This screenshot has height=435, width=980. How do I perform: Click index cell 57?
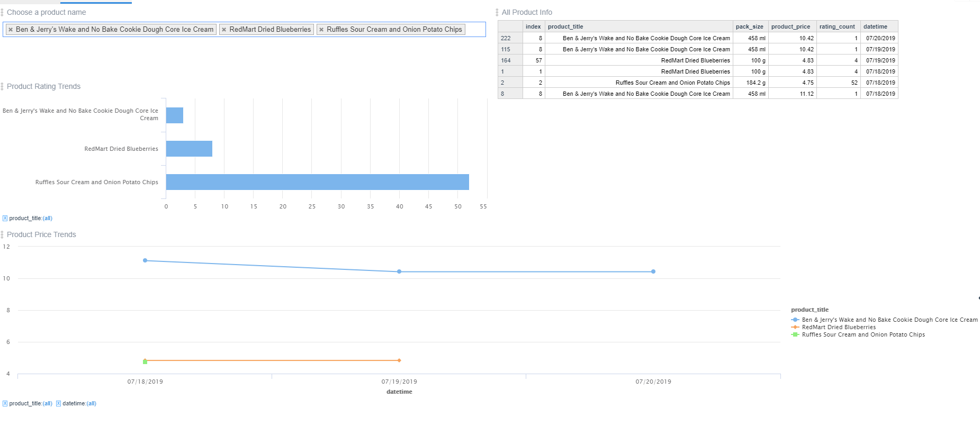pyautogui.click(x=534, y=60)
